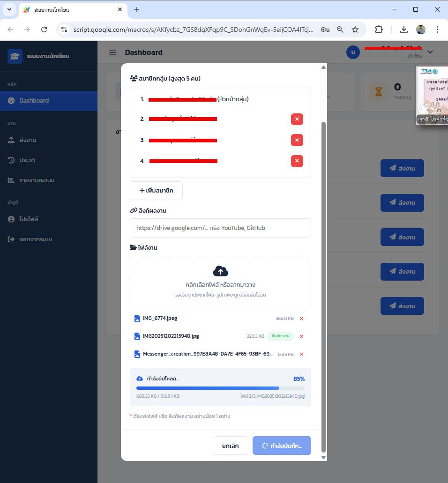Delete the IMG_6774.jpeg file

pos(302,319)
